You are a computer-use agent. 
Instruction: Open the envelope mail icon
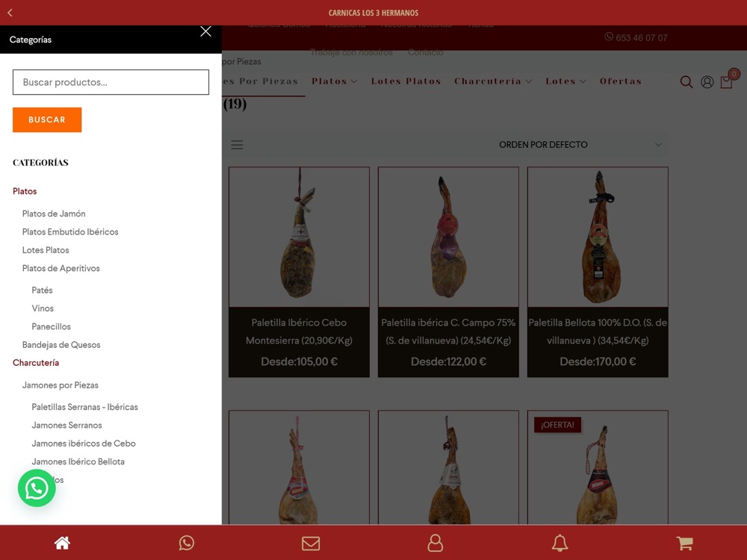[311, 544]
